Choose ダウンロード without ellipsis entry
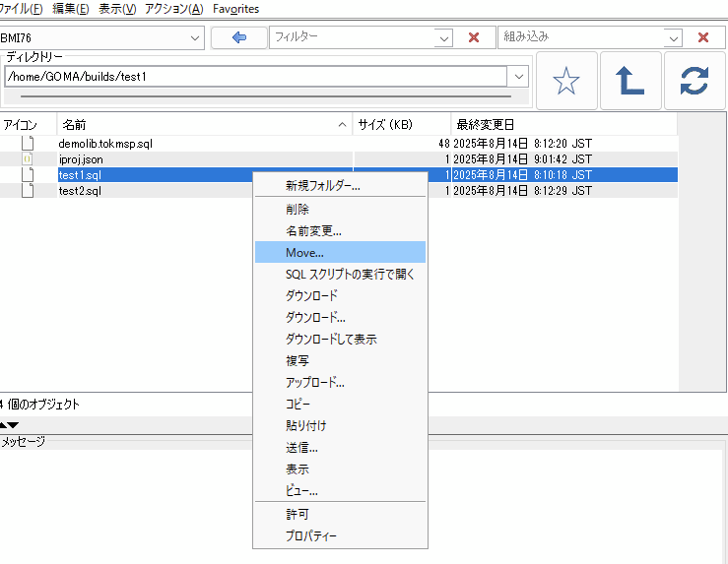The width and height of the screenshot is (728, 564). (x=340, y=295)
